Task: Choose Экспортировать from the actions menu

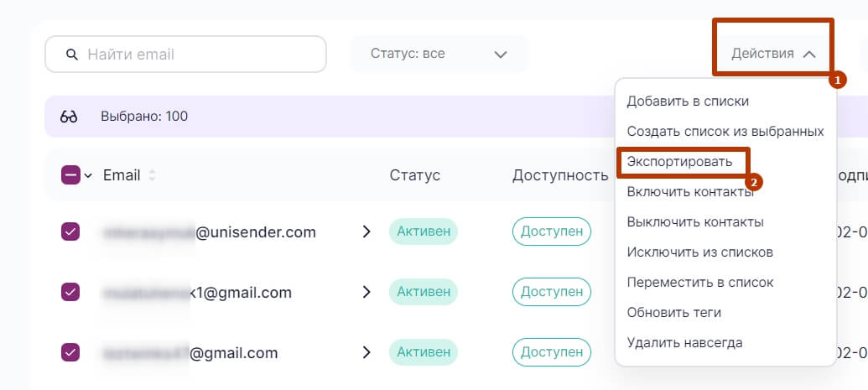Action: 679,161
